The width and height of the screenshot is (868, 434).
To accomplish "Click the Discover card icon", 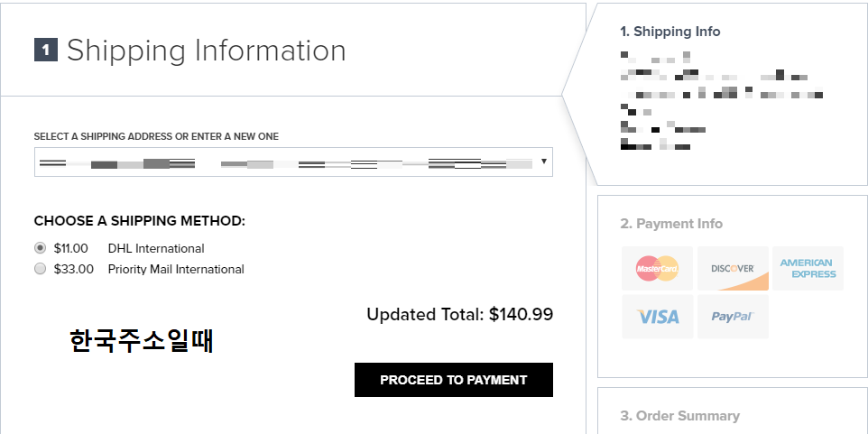I will pos(733,268).
